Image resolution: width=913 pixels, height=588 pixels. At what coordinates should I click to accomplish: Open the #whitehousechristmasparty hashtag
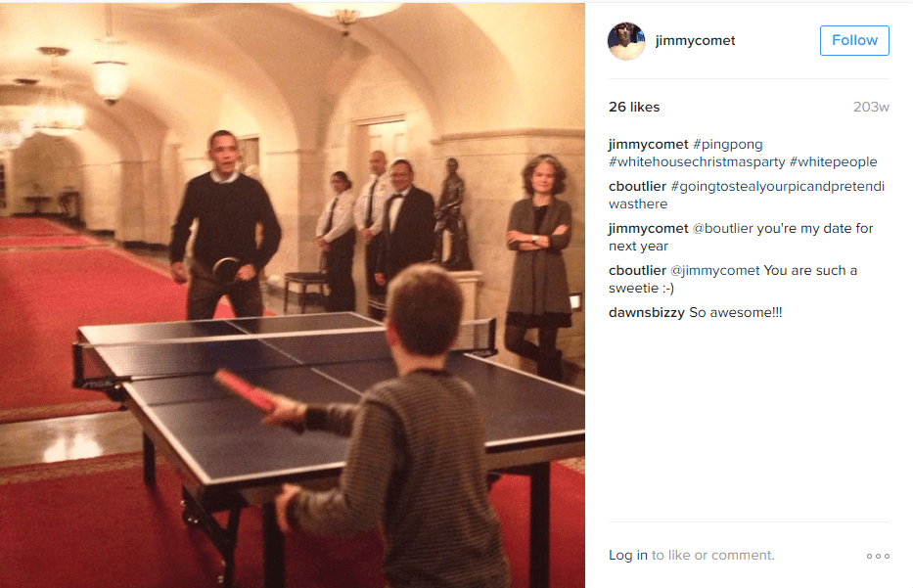click(x=697, y=161)
